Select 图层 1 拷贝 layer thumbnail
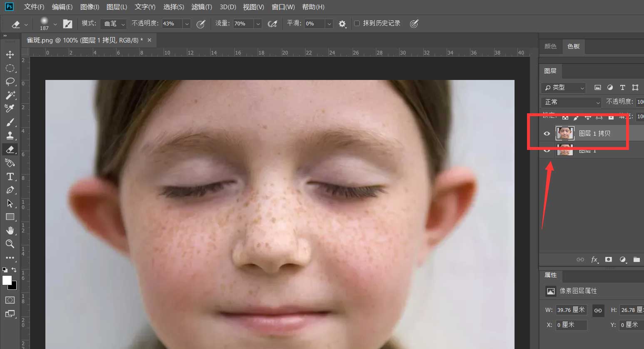The image size is (644, 349). pos(565,133)
